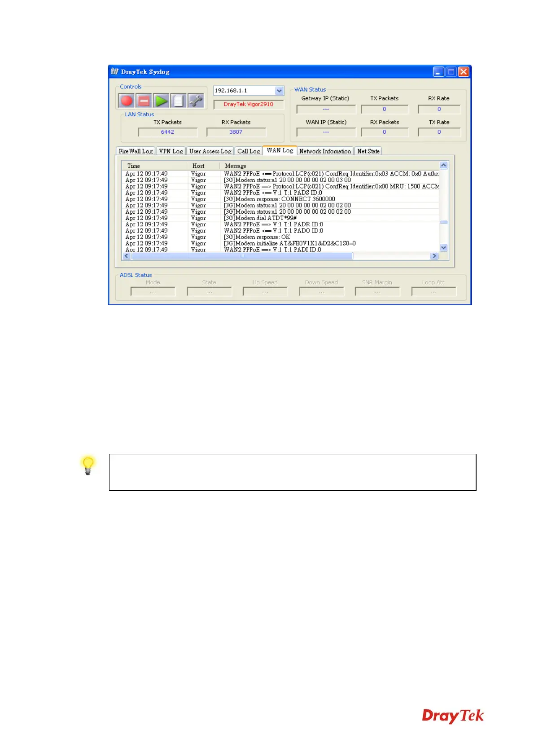
Task: Click the Getway IP (Static) field
Action: 326,109
